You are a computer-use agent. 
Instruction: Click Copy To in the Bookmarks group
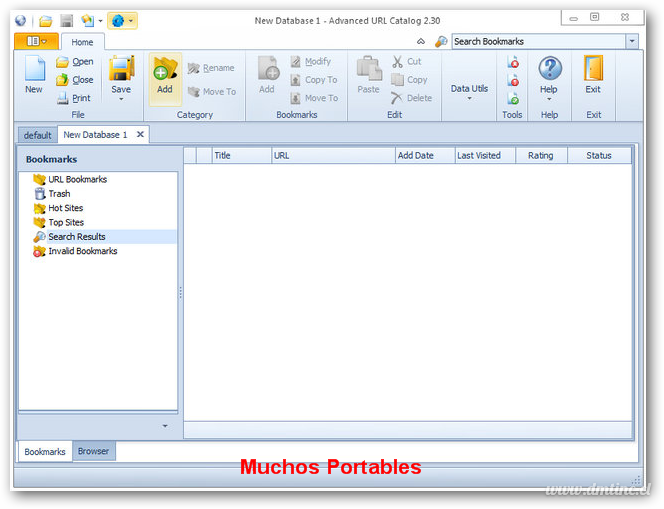(x=314, y=80)
